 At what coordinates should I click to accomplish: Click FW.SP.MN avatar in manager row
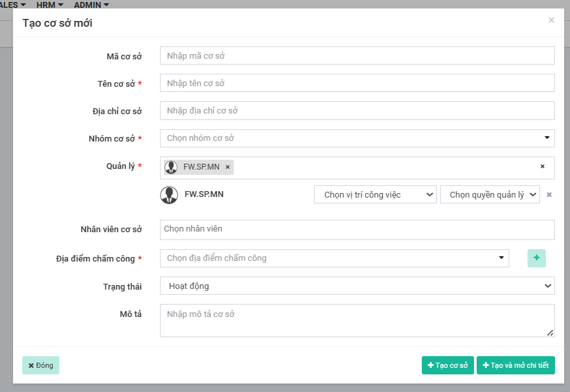(169, 195)
